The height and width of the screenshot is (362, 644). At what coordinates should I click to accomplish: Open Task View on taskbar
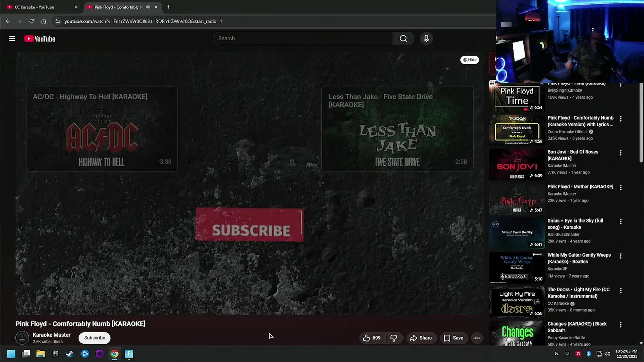pos(26,354)
